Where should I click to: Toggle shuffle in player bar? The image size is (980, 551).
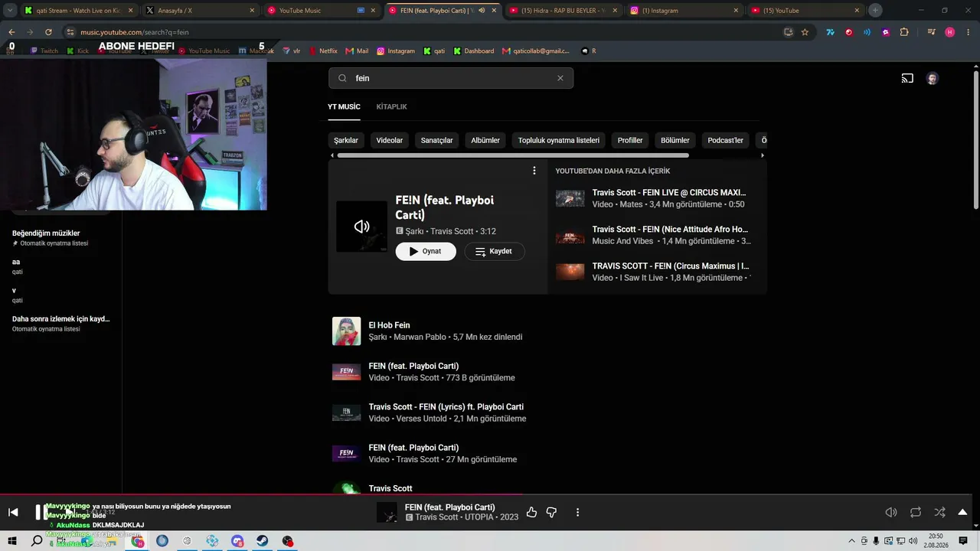(x=939, y=512)
